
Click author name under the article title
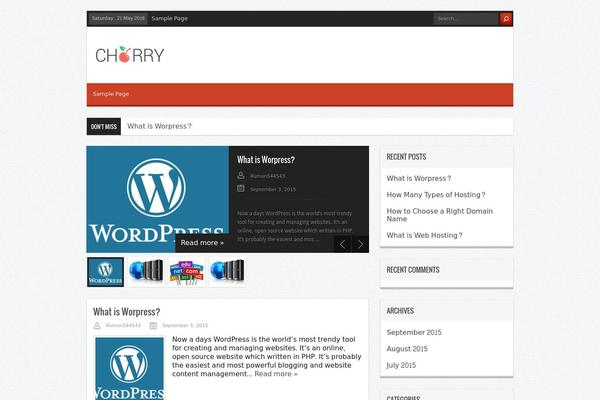click(x=123, y=325)
